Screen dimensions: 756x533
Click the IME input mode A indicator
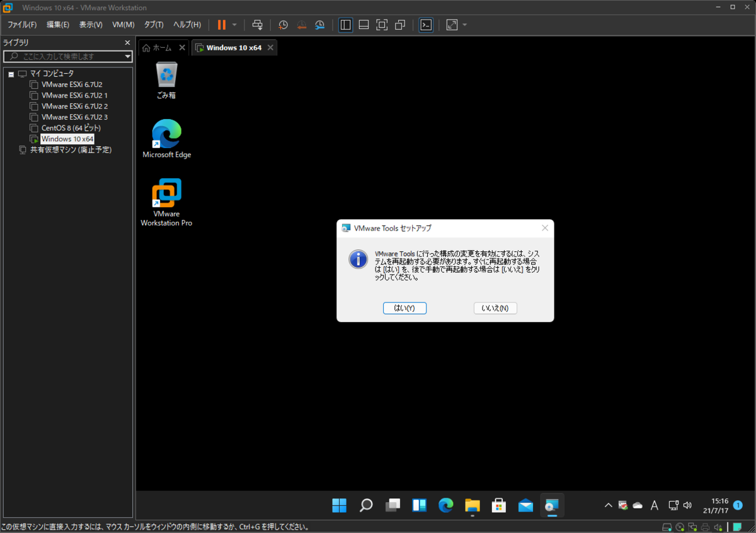click(654, 505)
